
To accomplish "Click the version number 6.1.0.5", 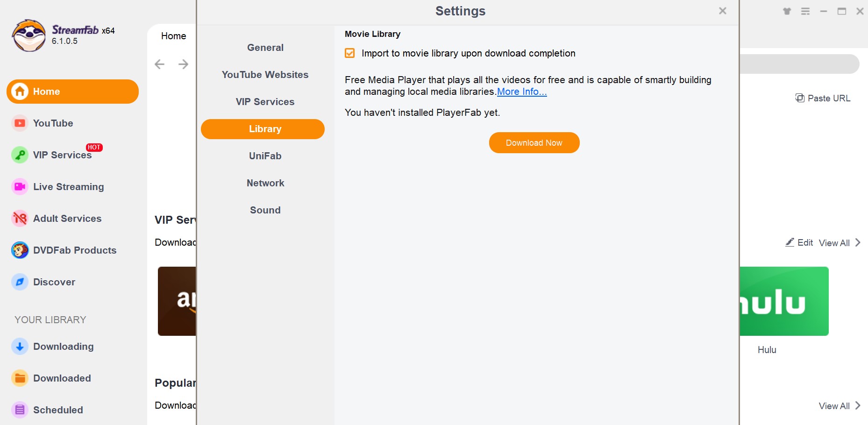I will pos(64,41).
